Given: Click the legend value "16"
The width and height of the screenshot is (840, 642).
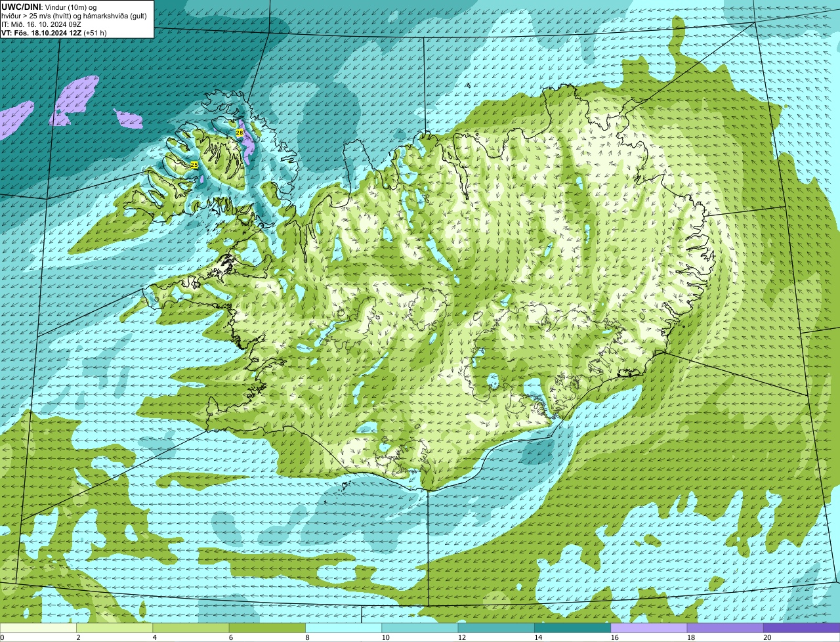Looking at the screenshot, I should 614,637.
